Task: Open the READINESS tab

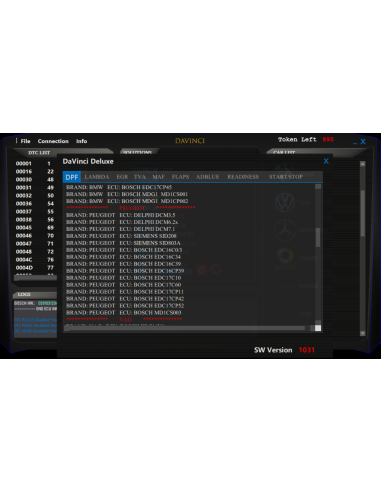Action: [x=243, y=177]
